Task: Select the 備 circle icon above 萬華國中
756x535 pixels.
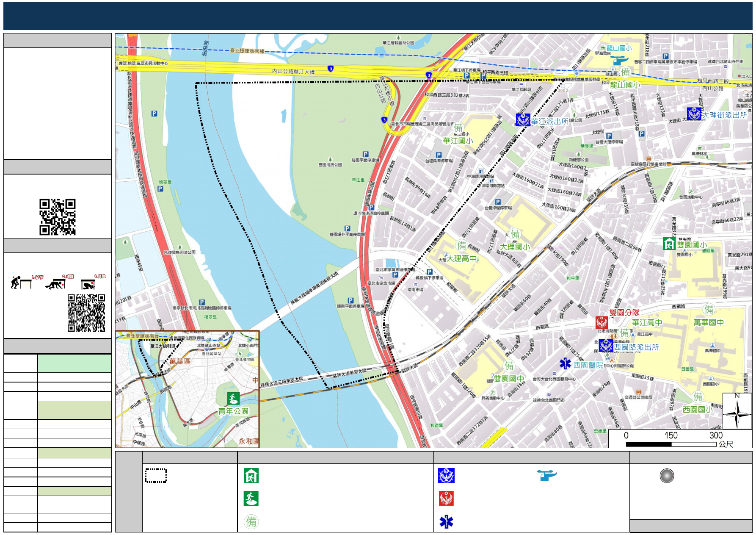Action: 709,310
